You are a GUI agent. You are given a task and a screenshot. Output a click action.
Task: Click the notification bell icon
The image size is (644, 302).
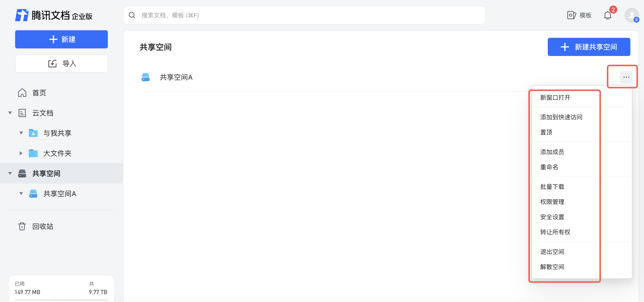pos(608,15)
